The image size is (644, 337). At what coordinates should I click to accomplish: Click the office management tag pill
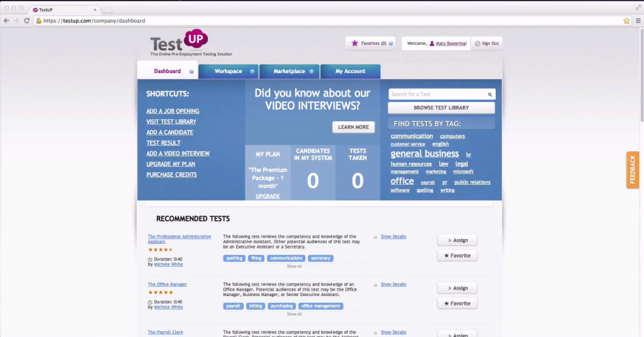[x=321, y=306]
